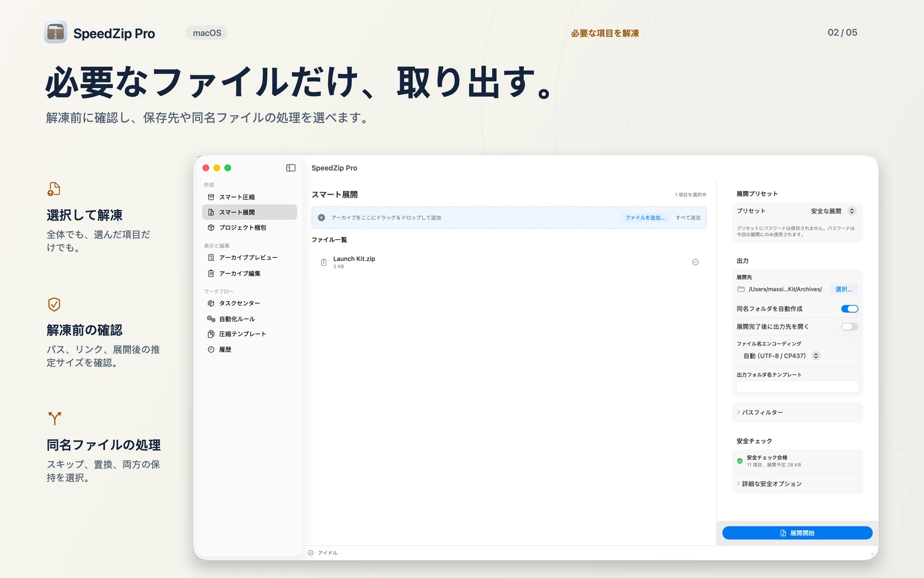
Task: Click the 同名ファイルの処理 fork icon
Action: point(54,418)
